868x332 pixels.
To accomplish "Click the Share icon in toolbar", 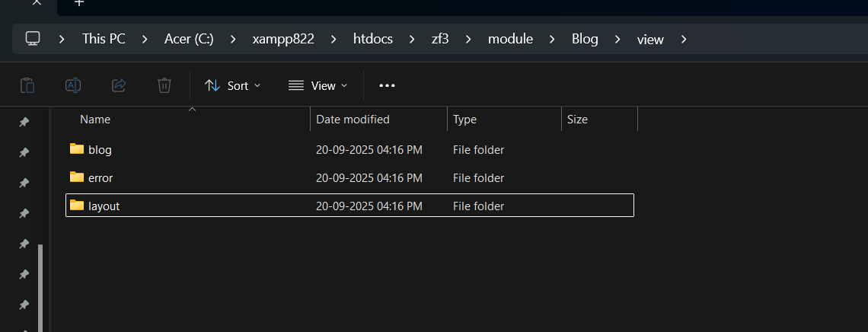I will [119, 85].
